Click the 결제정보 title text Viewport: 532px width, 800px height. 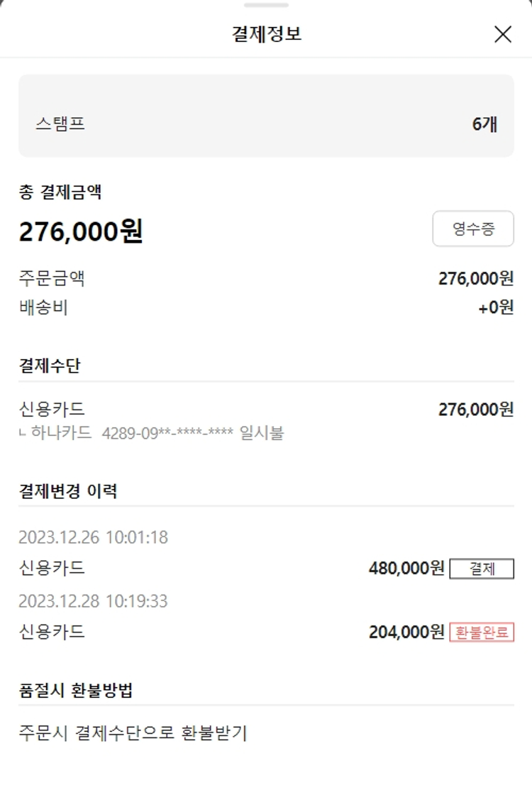coord(267,34)
